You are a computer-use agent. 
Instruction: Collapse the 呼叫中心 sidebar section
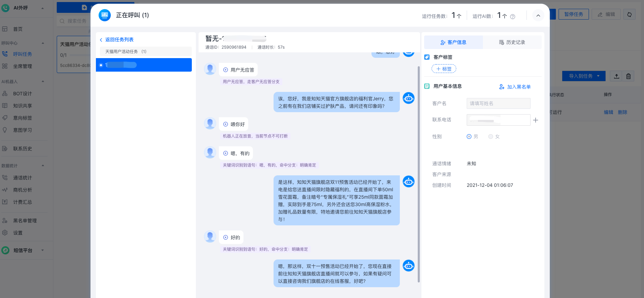[x=43, y=43]
